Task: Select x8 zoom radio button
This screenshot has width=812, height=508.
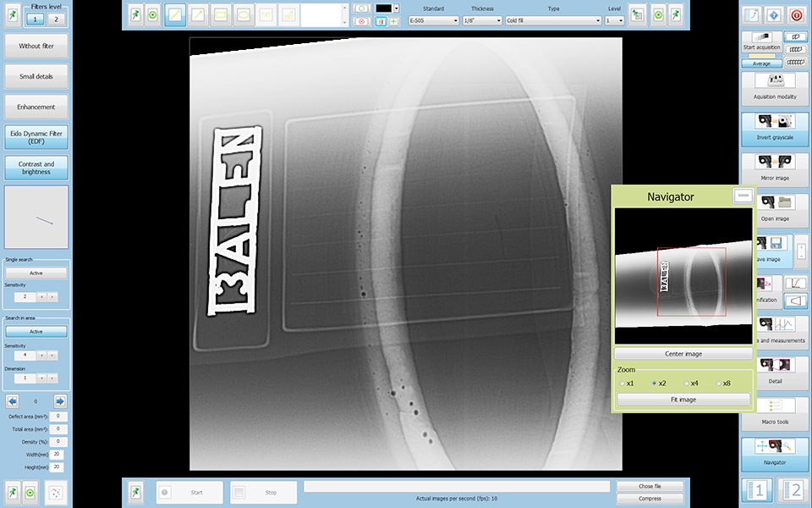Action: point(718,384)
